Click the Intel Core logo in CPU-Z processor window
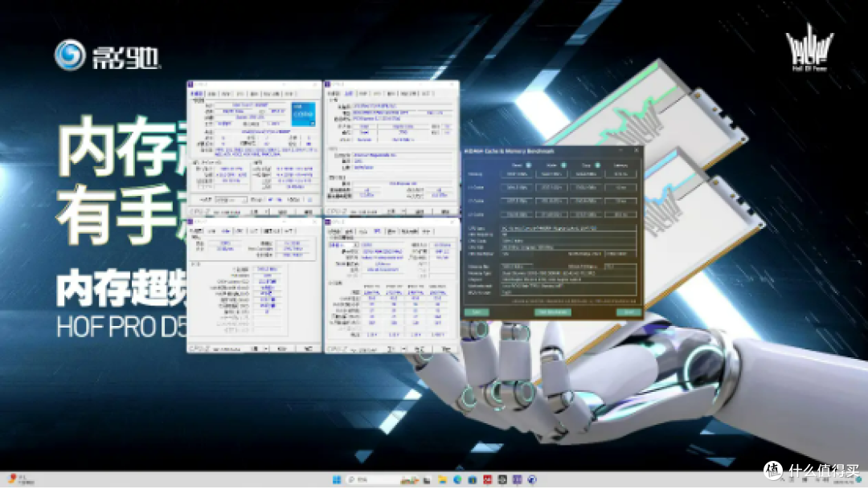 [x=303, y=113]
